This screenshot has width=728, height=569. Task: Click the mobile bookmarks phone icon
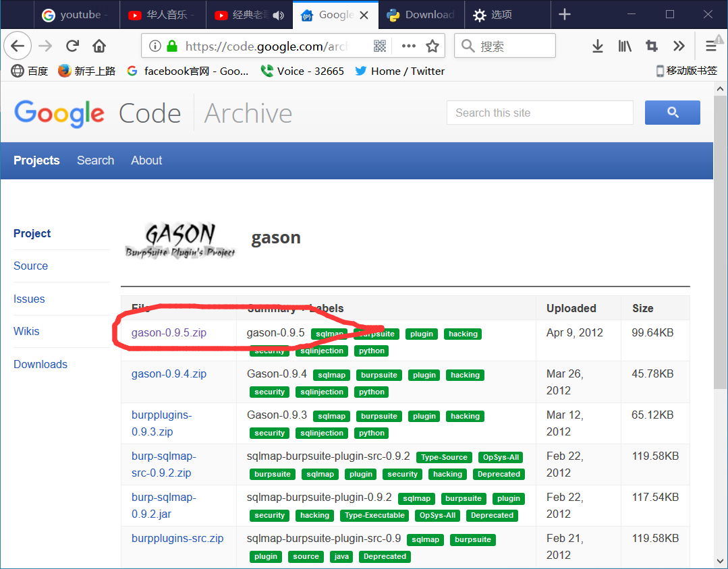(659, 71)
